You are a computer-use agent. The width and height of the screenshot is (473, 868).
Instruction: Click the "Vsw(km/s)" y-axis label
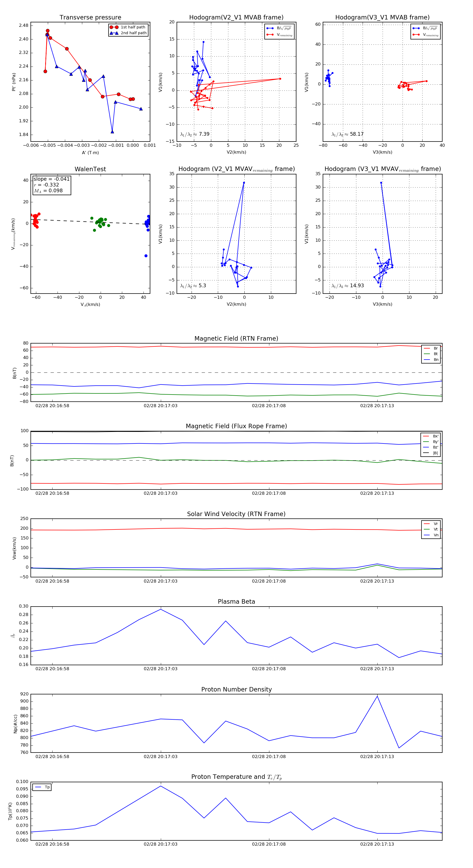[14, 549]
